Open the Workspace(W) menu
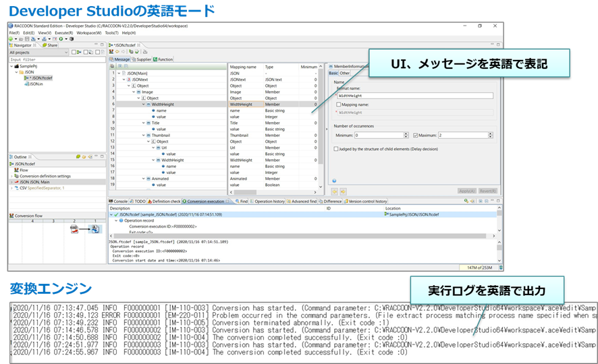The image size is (598, 364). click(89, 33)
